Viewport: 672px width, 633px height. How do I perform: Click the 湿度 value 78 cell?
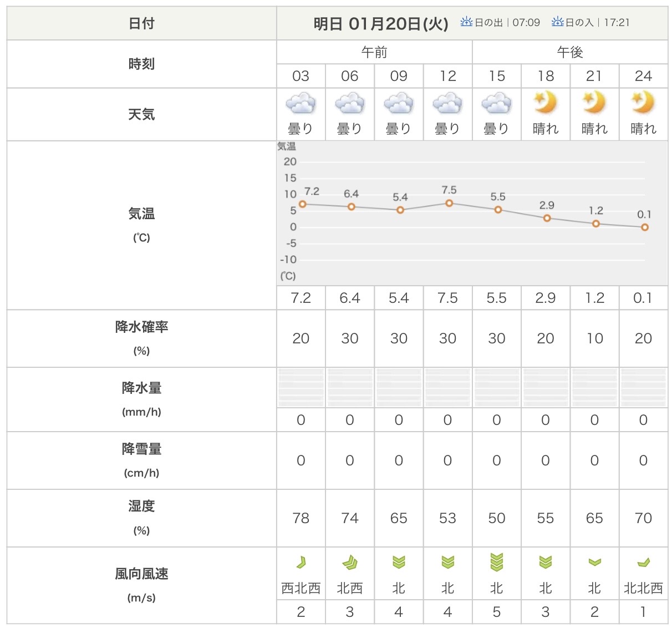(x=301, y=518)
